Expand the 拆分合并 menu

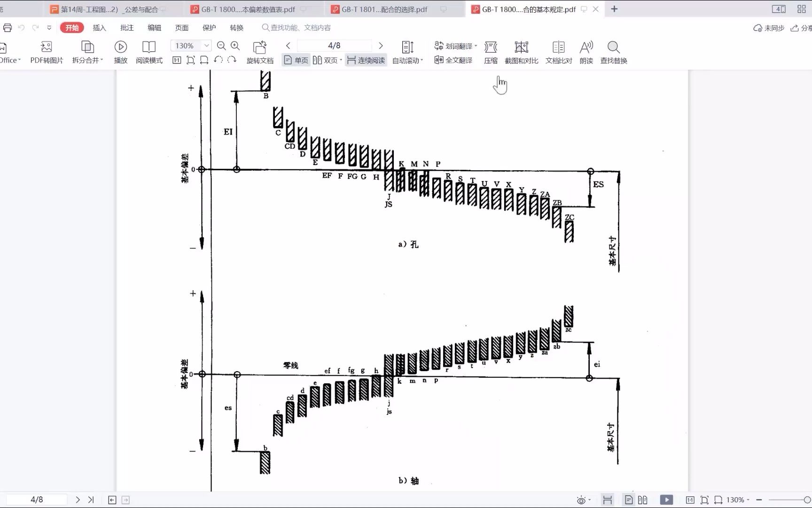87,52
